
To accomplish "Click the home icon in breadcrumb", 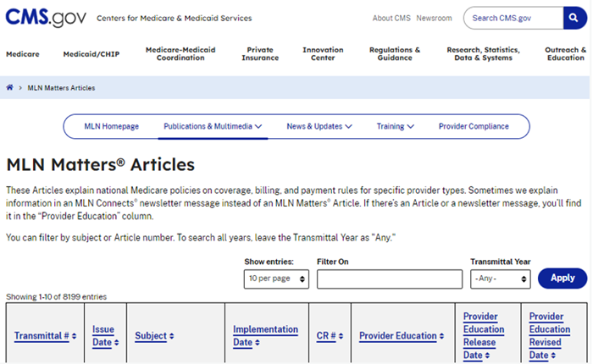I will pyautogui.click(x=10, y=88).
